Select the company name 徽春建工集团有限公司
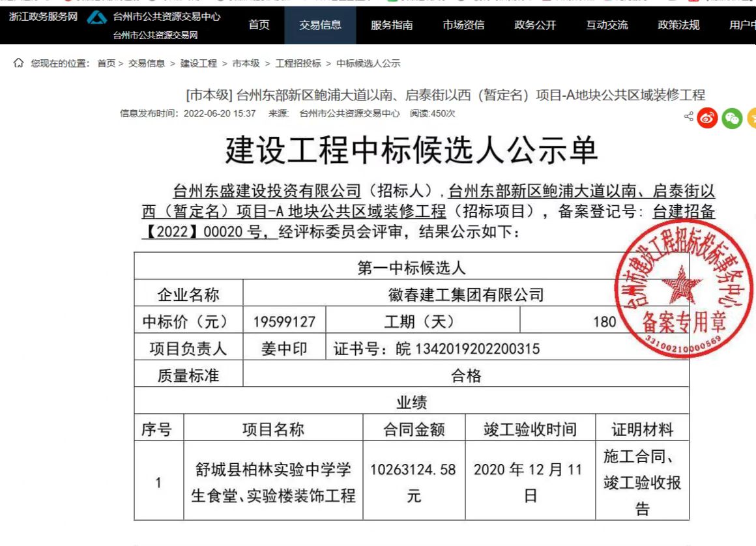The height and width of the screenshot is (546, 756). point(466,295)
